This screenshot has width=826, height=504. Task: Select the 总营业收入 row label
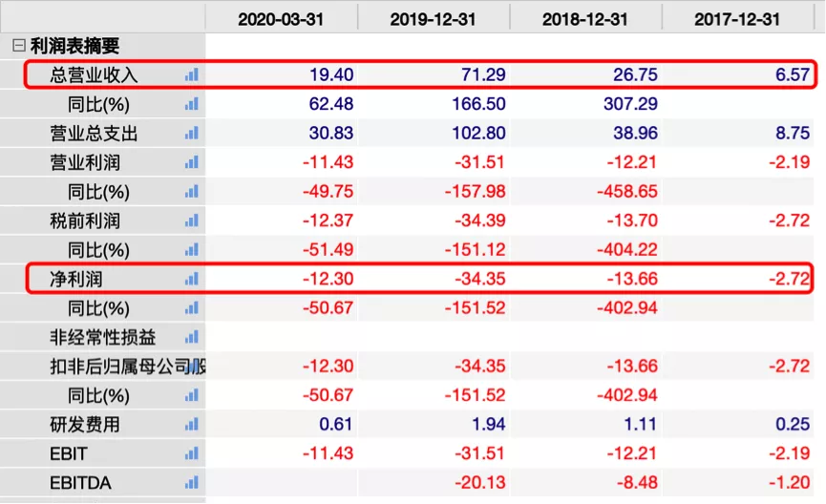click(94, 75)
